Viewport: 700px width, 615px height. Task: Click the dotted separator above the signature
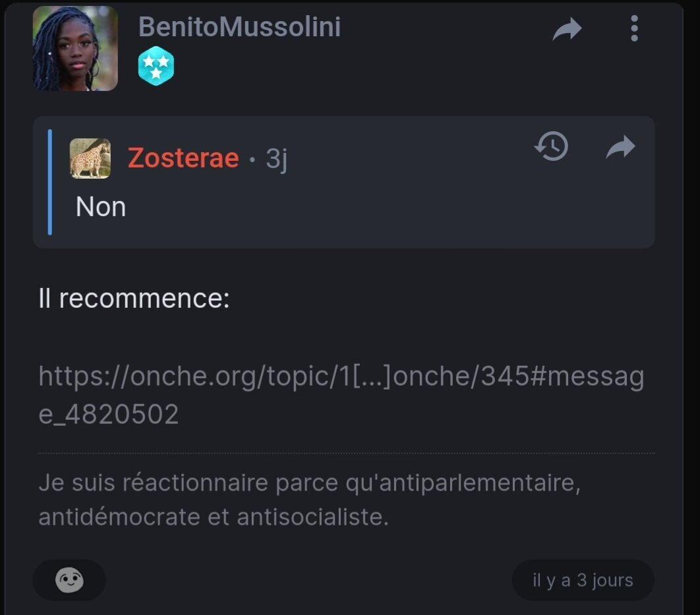pos(347,453)
